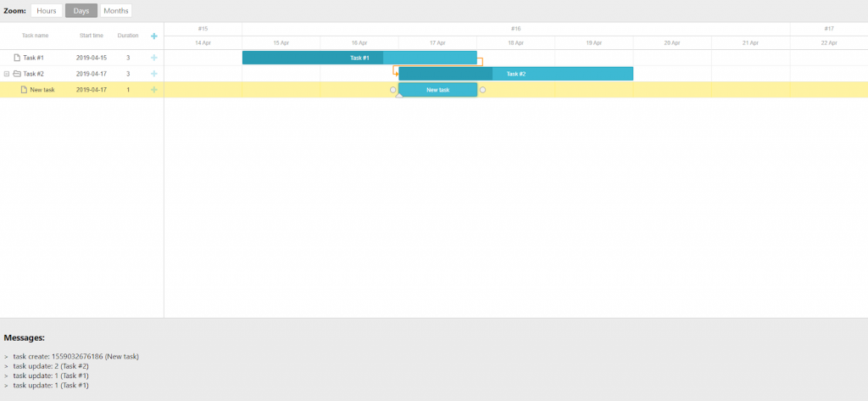
Task: Click the Task #2 bar in the timeline
Action: click(516, 74)
